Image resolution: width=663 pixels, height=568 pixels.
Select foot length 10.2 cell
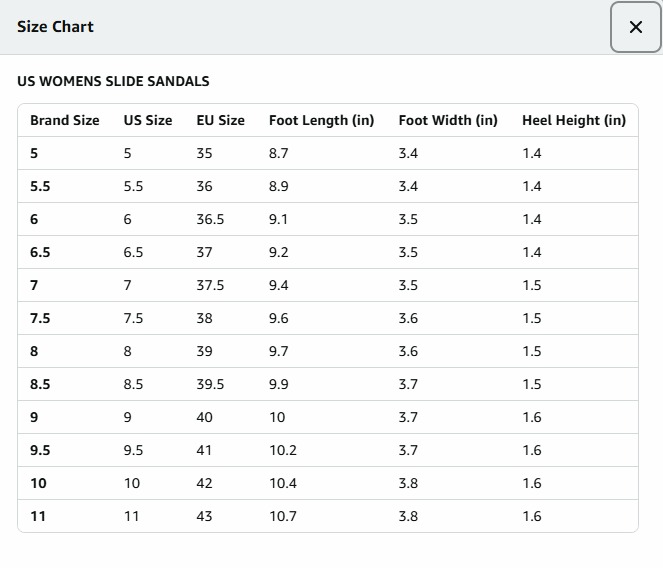coord(283,450)
